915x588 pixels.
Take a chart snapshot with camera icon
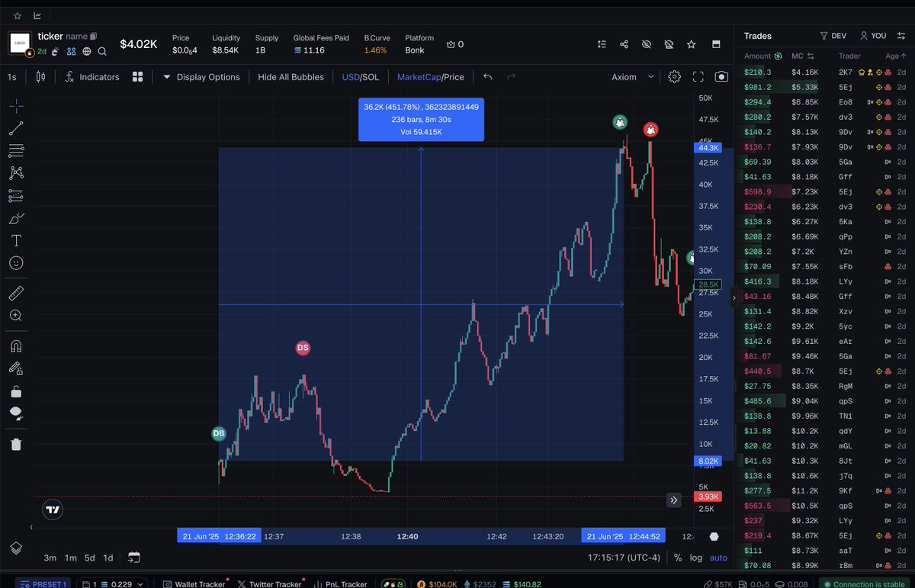[721, 77]
